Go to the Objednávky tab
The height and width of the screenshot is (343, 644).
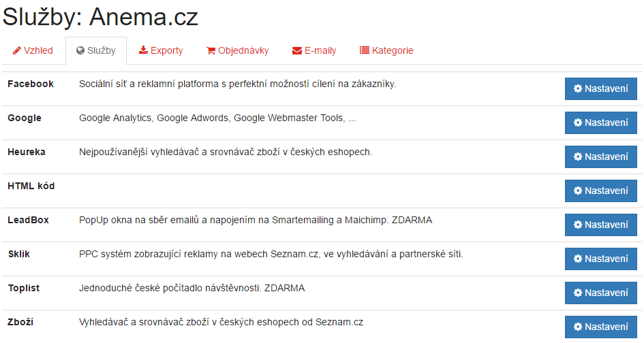pos(237,50)
